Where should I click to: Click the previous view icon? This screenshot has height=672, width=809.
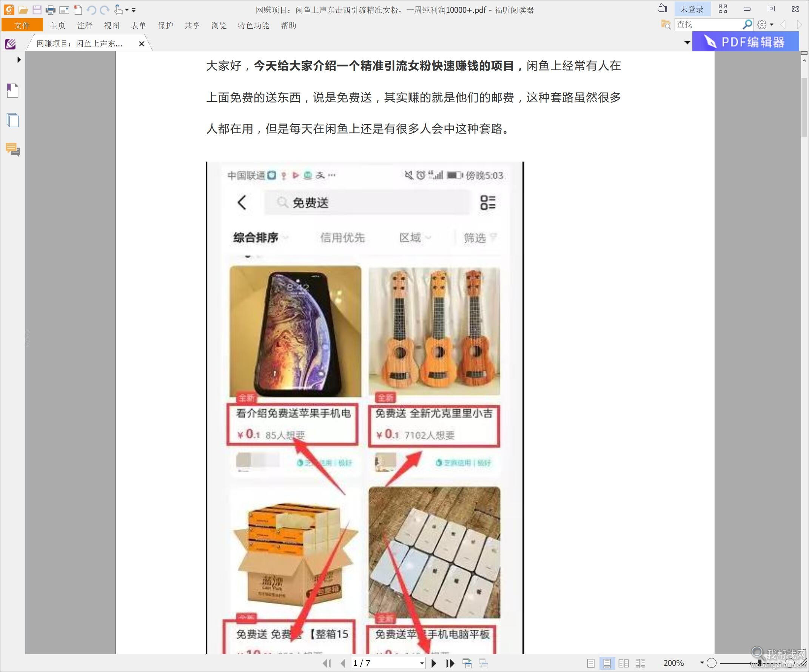click(467, 663)
